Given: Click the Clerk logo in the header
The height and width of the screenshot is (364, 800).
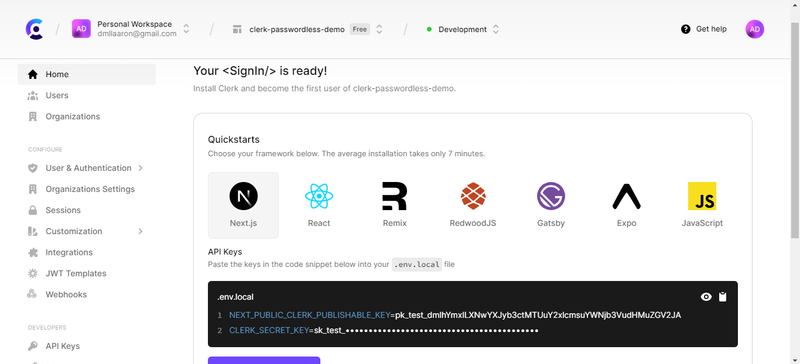Looking at the screenshot, I should point(34,29).
